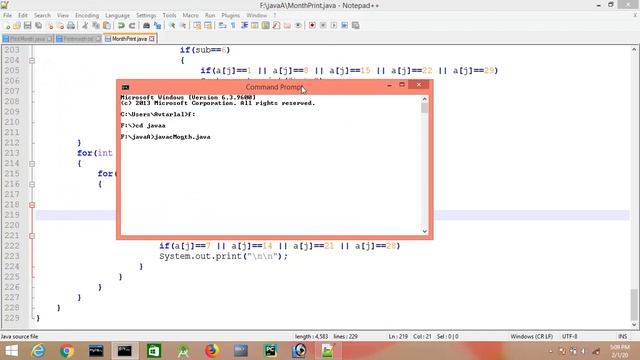Image resolution: width=640 pixels, height=360 pixels.
Task: Collapse the code fold at line 214
Action: pyautogui.click(x=32, y=164)
